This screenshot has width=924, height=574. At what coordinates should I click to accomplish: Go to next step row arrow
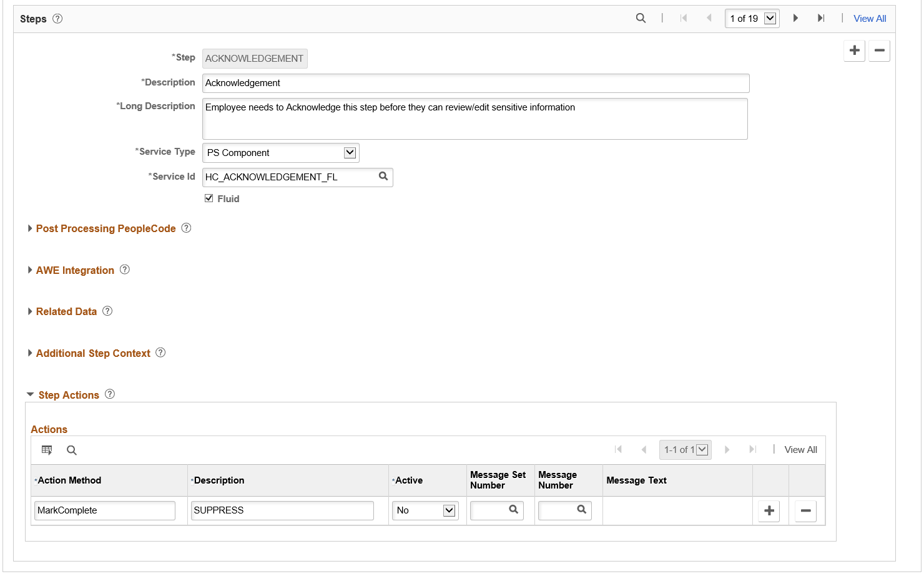tap(795, 18)
